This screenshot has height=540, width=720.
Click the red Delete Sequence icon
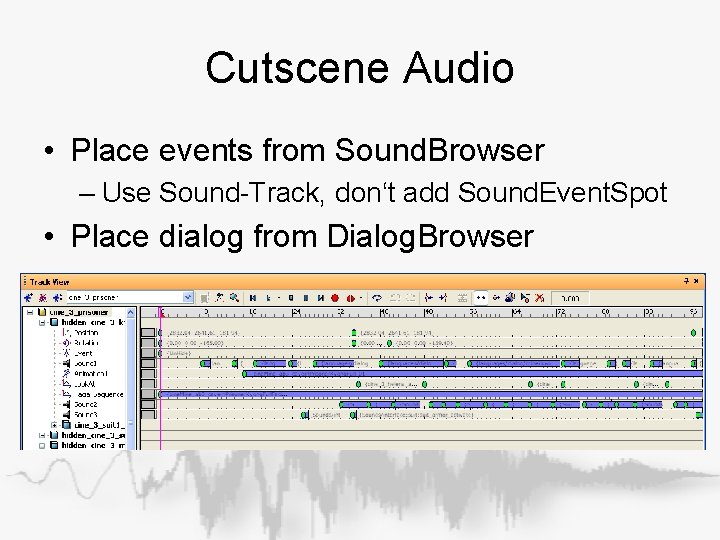(x=42, y=298)
